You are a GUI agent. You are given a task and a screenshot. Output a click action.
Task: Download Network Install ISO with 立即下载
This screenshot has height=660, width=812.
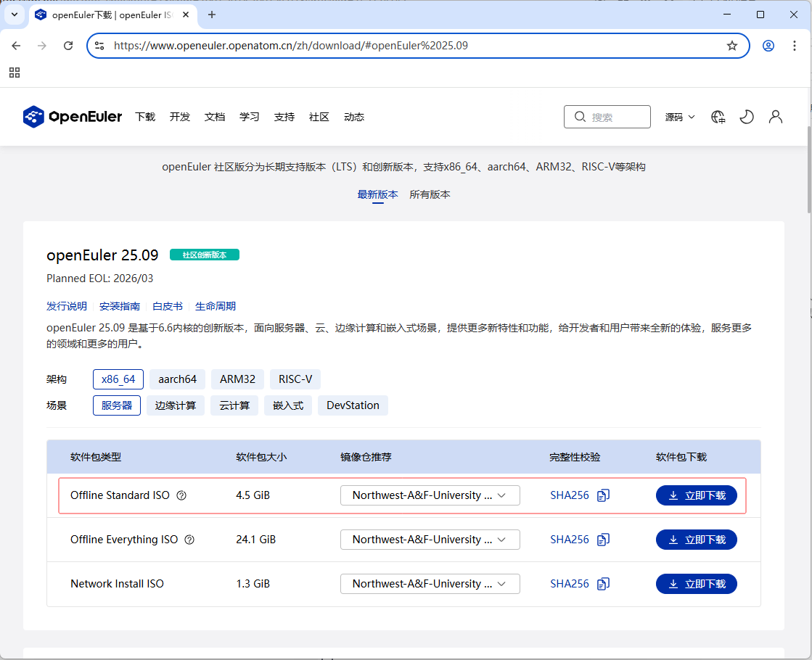coord(696,584)
